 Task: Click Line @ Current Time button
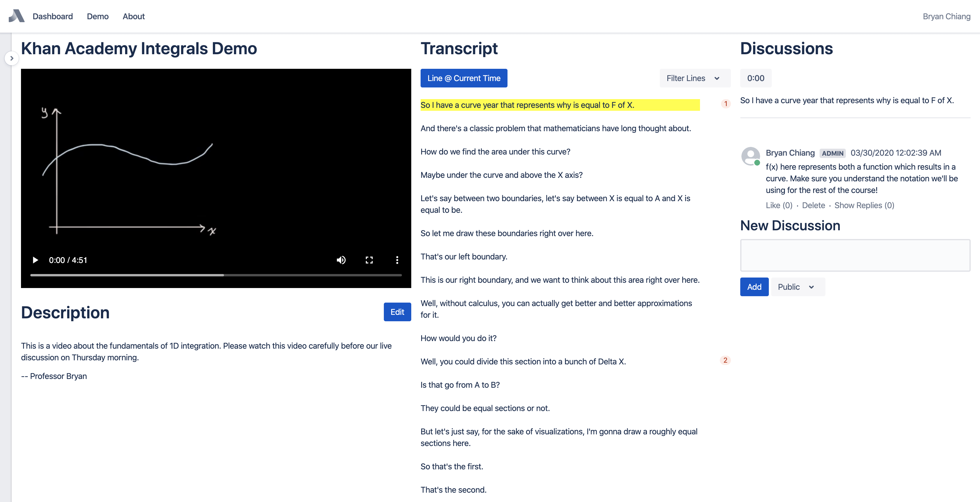[x=463, y=78]
